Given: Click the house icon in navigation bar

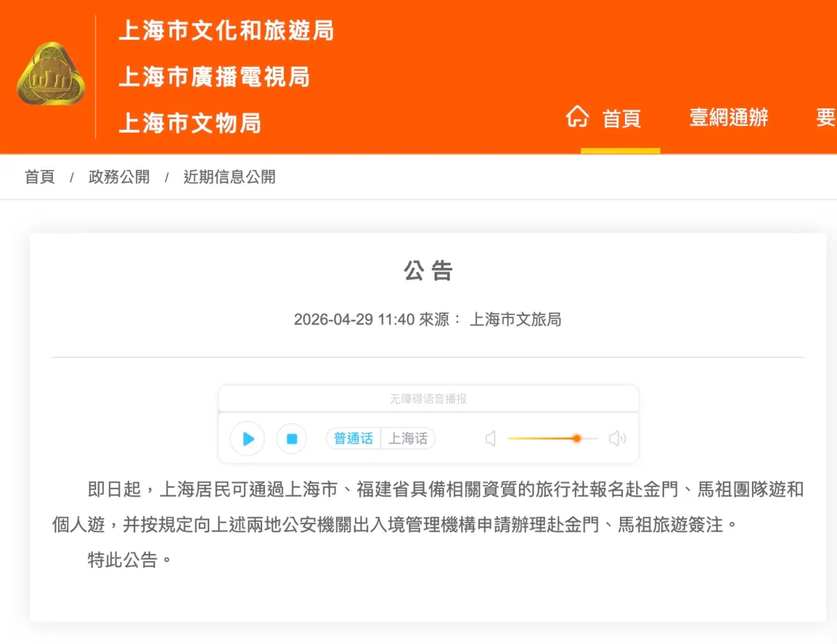Looking at the screenshot, I should point(577,117).
